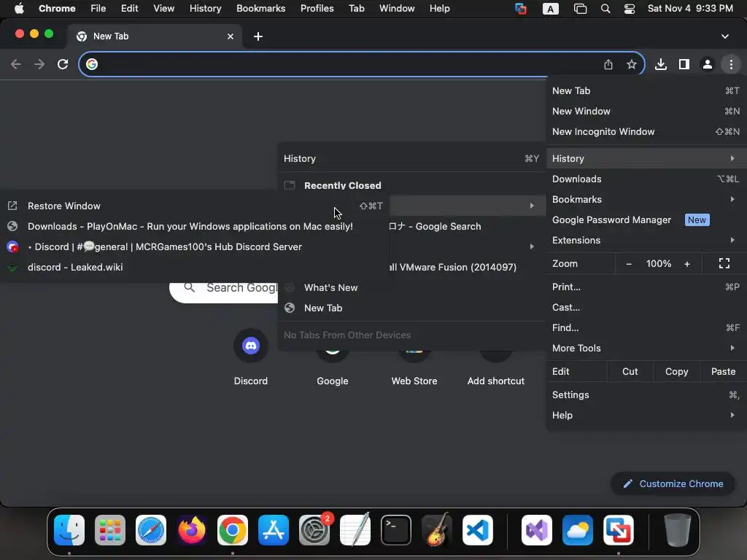The image size is (747, 560).
Task: Open the tab search chevron
Action: tap(724, 36)
